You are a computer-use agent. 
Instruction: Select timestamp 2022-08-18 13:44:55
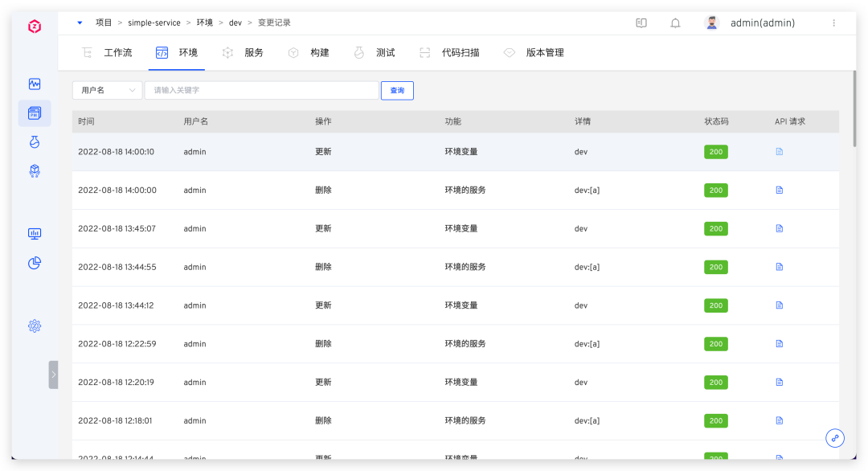click(x=117, y=267)
